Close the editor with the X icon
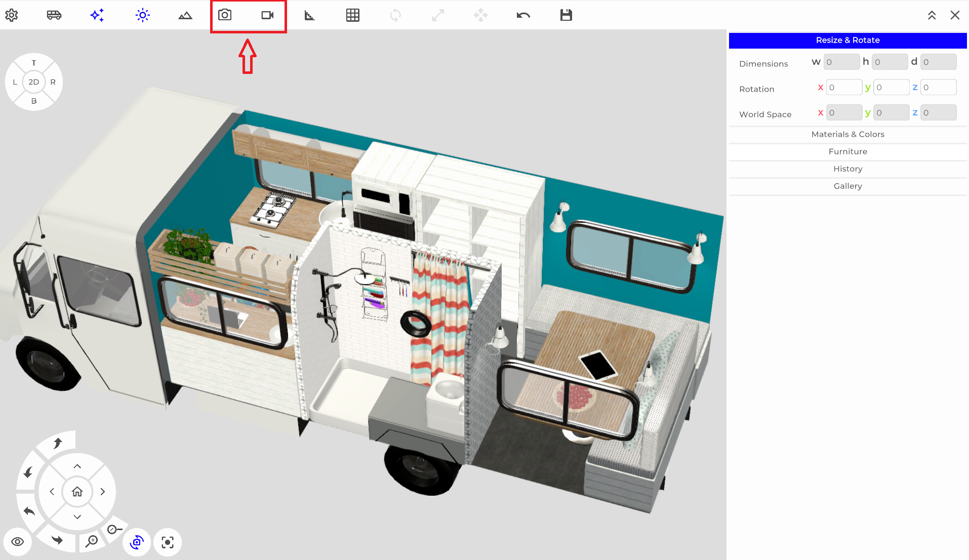This screenshot has height=560, width=969. click(x=955, y=15)
